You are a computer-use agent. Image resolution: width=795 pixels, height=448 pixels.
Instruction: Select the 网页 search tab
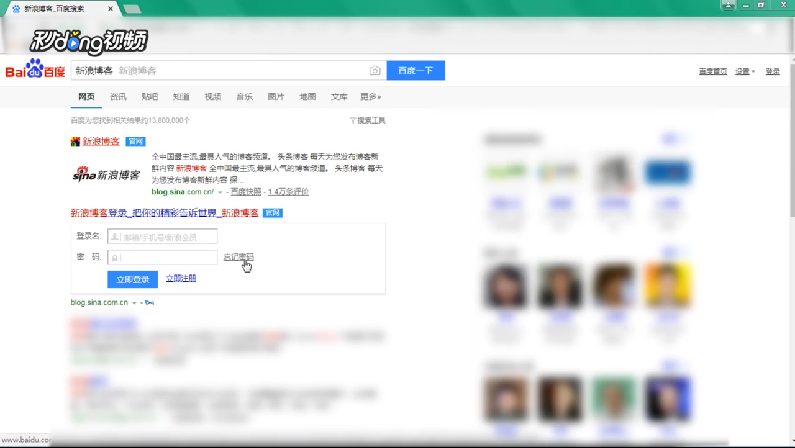click(86, 97)
